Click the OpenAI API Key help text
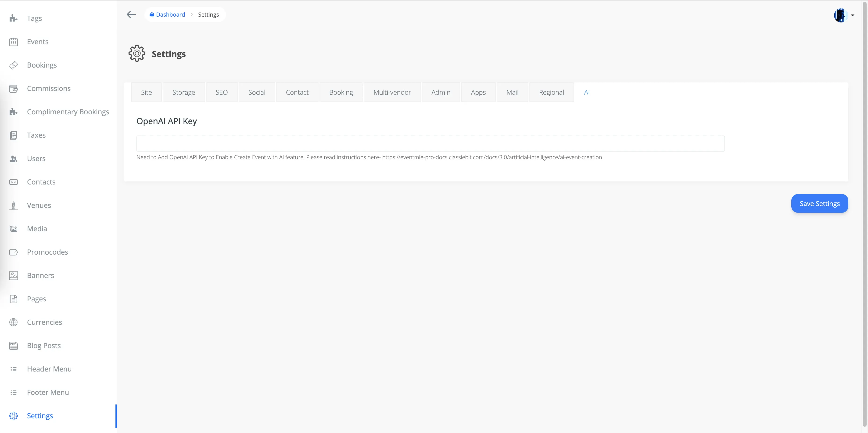868x433 pixels. tap(369, 157)
